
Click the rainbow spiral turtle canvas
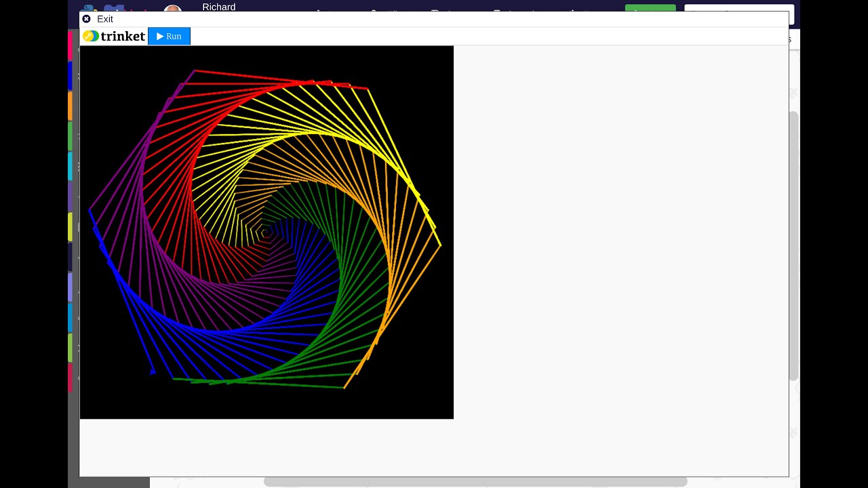(267, 232)
